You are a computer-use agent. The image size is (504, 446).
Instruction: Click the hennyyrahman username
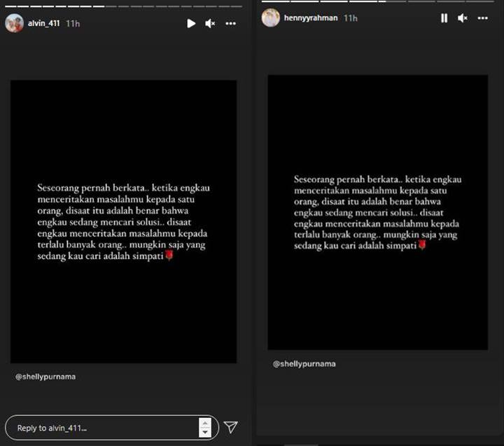click(x=311, y=18)
